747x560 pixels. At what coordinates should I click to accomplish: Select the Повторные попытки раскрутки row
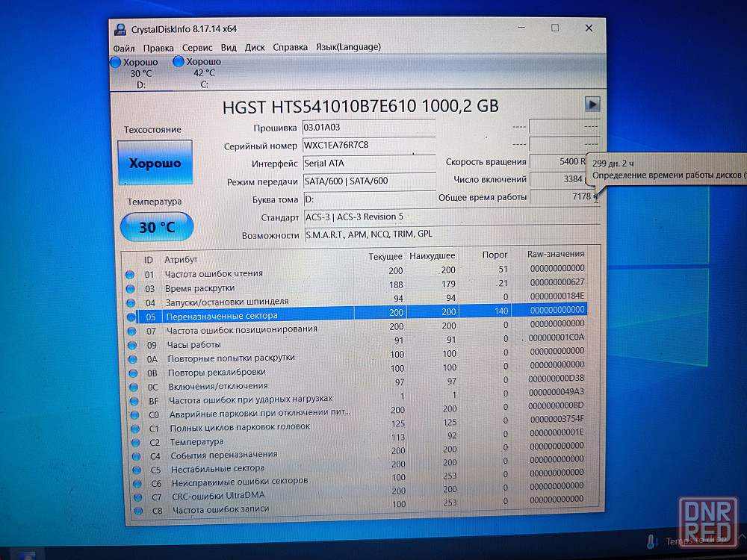(357, 355)
